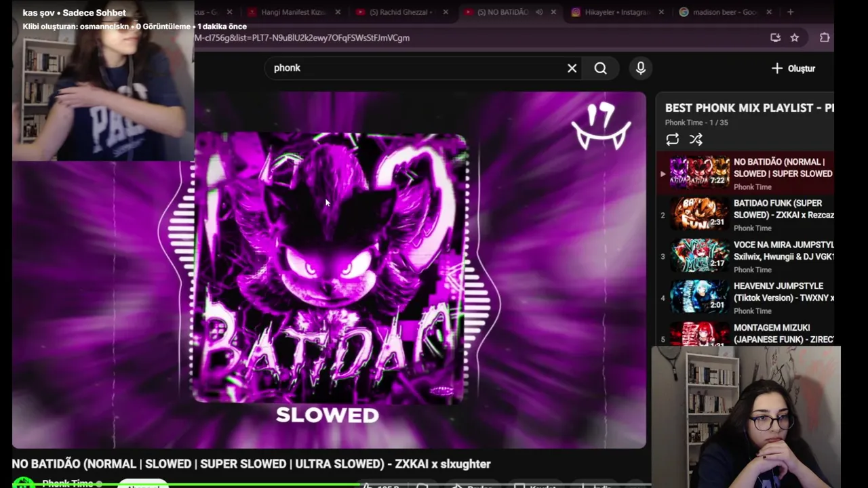Close the madison beer Google tab
868x488 pixels.
pyautogui.click(x=769, y=12)
